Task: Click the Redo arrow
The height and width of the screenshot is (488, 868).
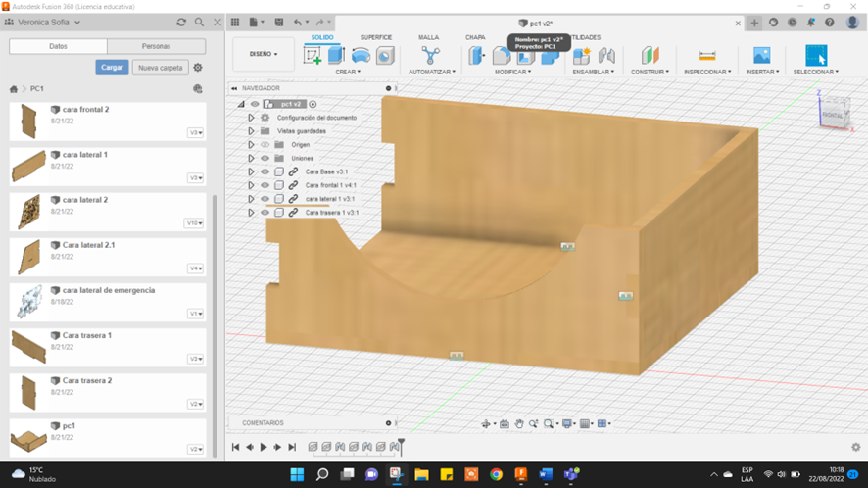Action: (320, 23)
